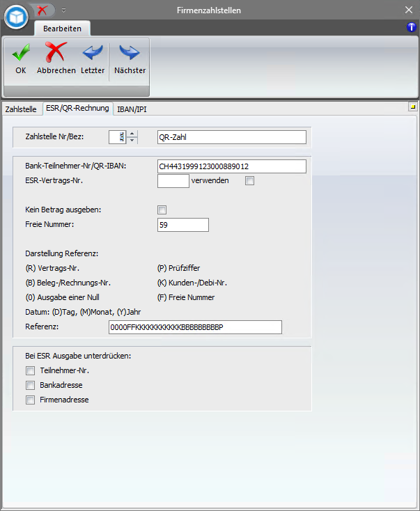The height and width of the screenshot is (511, 420).
Task: Click the Referenz input field
Action: (x=195, y=327)
